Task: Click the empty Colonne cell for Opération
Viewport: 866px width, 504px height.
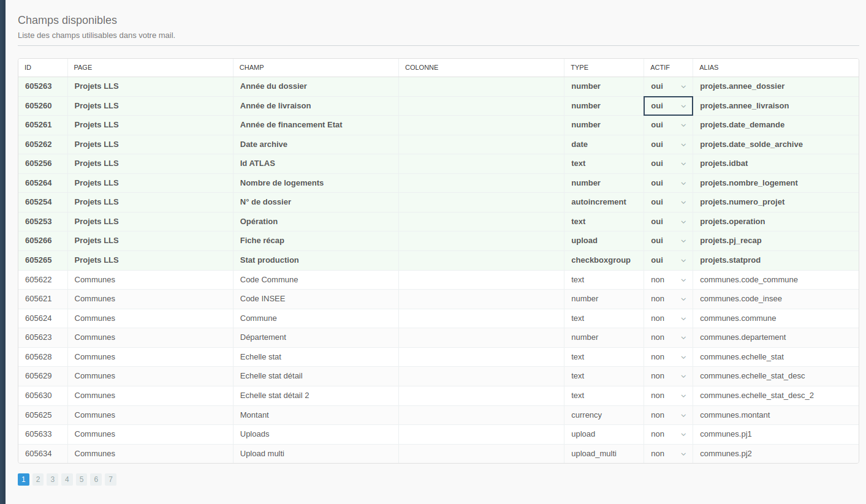Action: click(x=481, y=222)
